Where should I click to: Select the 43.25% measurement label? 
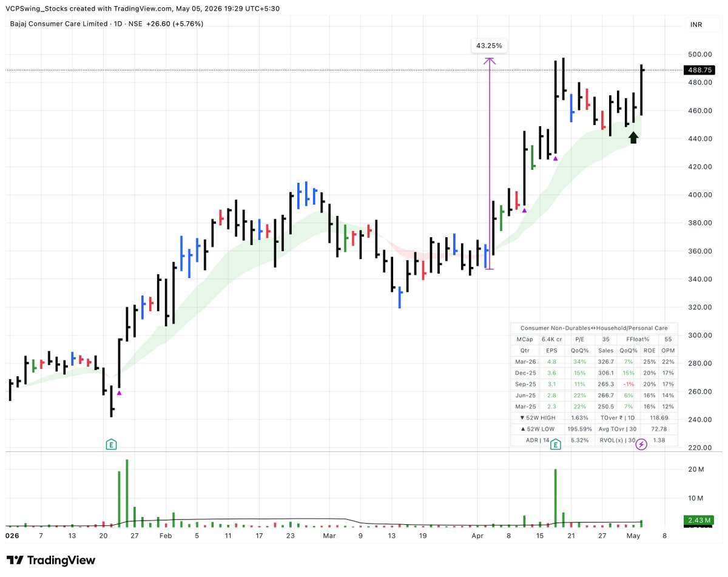click(489, 46)
